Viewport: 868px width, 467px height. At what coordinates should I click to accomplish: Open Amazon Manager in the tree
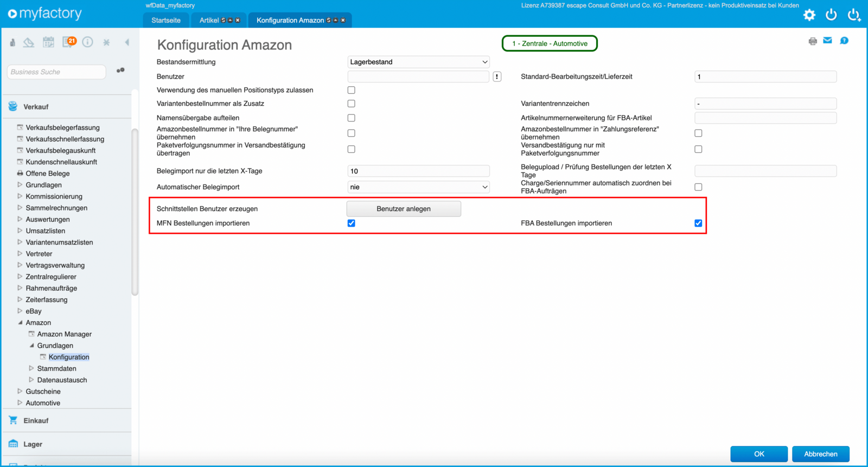65,334
